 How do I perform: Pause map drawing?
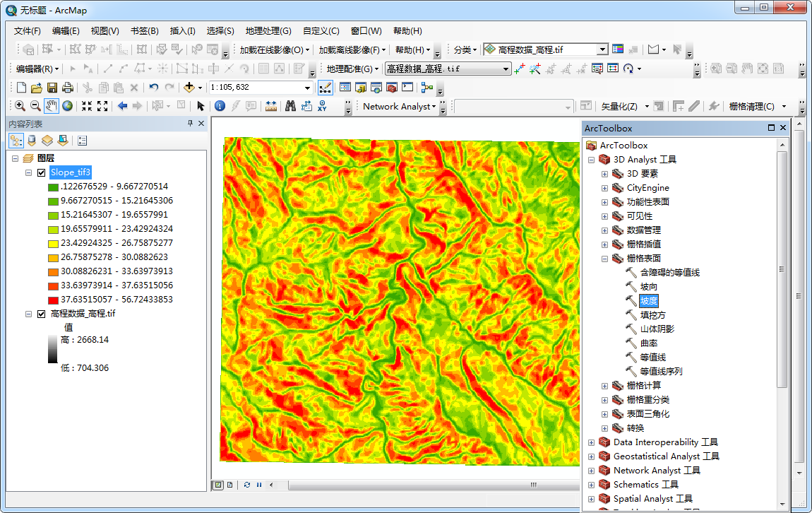[x=259, y=485]
